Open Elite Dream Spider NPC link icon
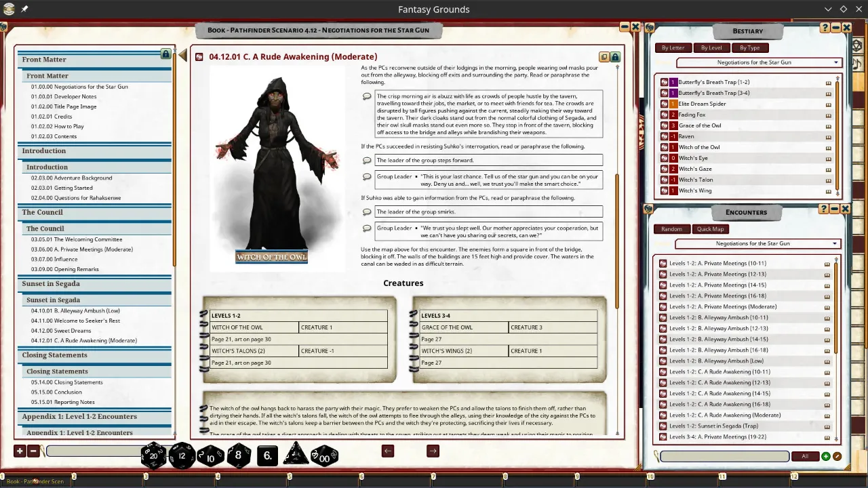This screenshot has height=488, width=868. (x=665, y=104)
